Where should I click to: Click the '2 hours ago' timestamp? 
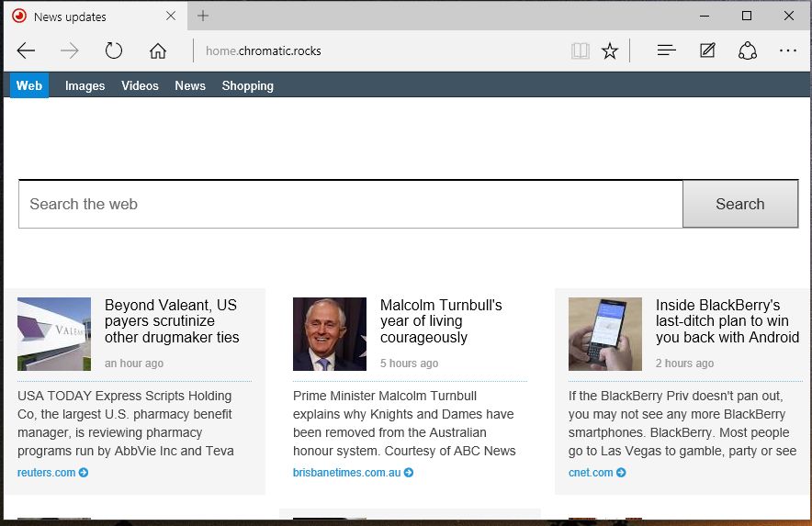pyautogui.click(x=684, y=364)
